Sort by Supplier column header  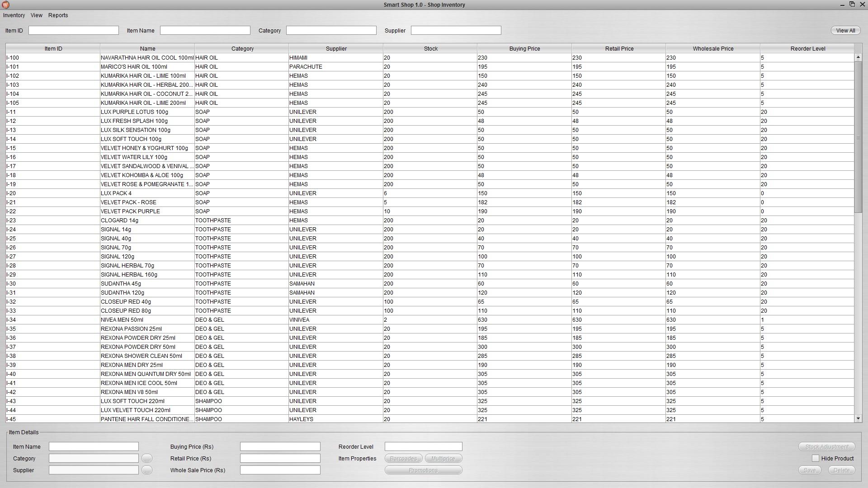tap(336, 48)
